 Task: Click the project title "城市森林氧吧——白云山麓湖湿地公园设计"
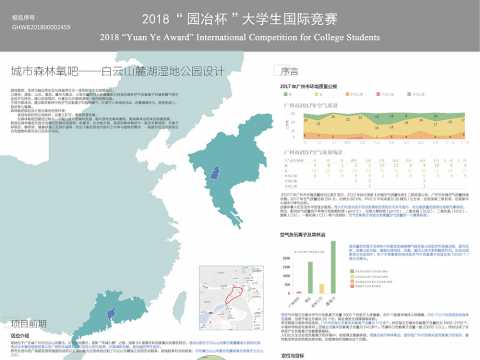click(117, 71)
